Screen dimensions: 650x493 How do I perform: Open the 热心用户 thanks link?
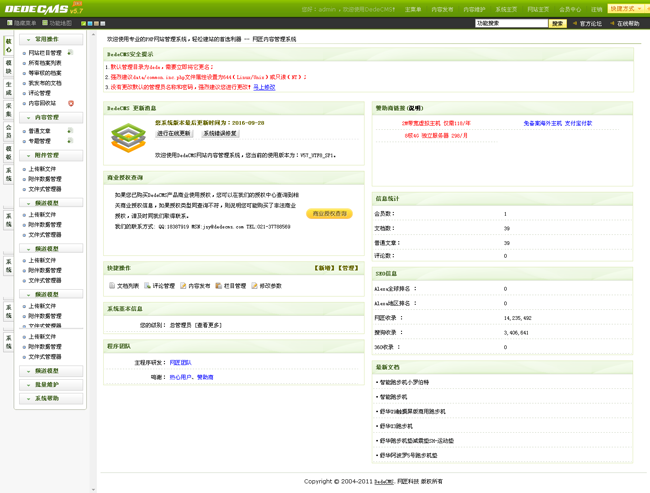(x=180, y=377)
